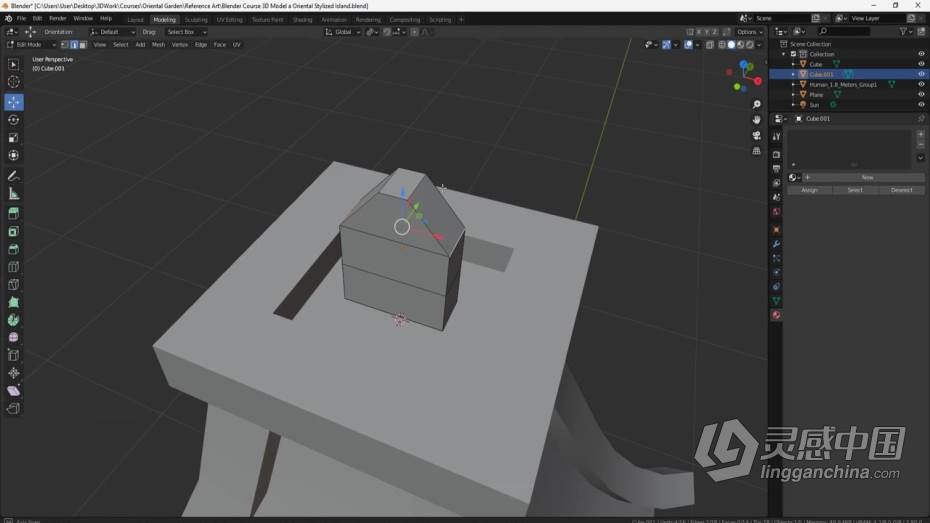Select the Poly Build tool
This screenshot has width=930, height=523.
tap(14, 302)
